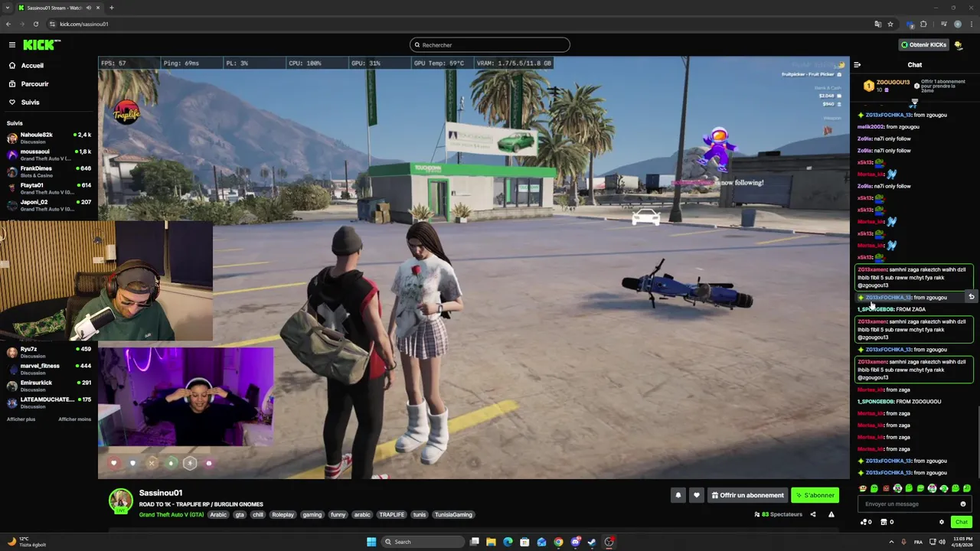Share the stream via share icon
This screenshot has width=980, height=551.
click(813, 514)
